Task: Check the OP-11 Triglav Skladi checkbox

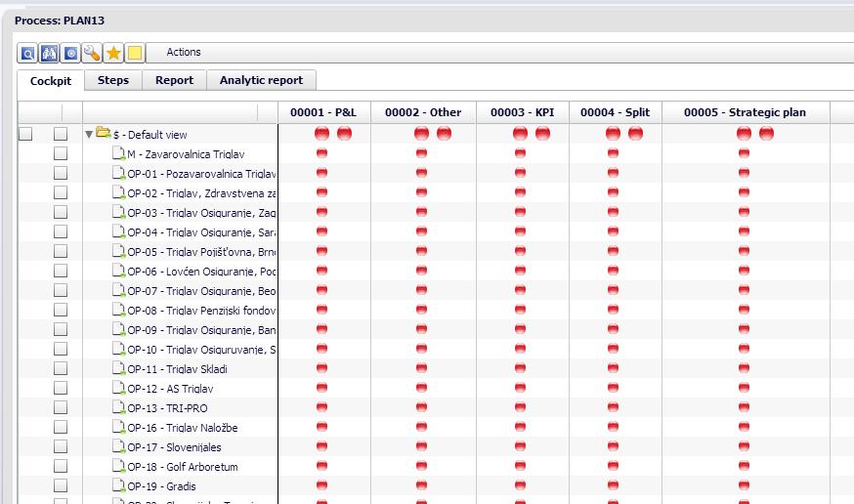Action: (61, 368)
